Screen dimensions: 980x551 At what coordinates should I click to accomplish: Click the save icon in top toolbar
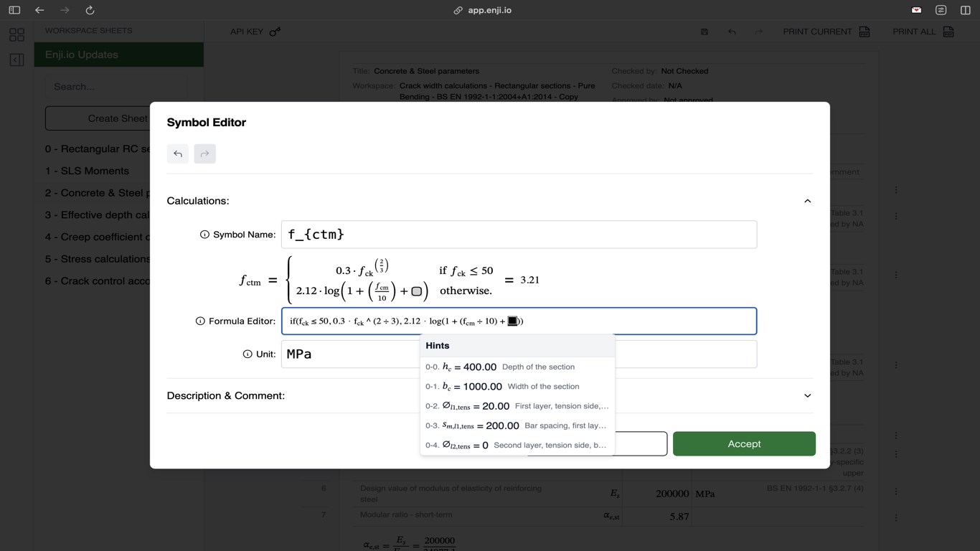tap(705, 32)
